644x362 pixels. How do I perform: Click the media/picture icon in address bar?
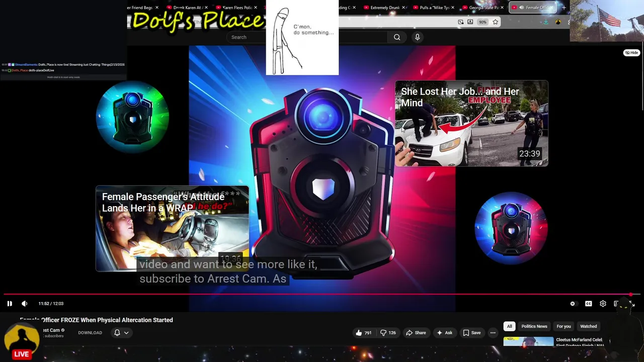[x=460, y=22]
